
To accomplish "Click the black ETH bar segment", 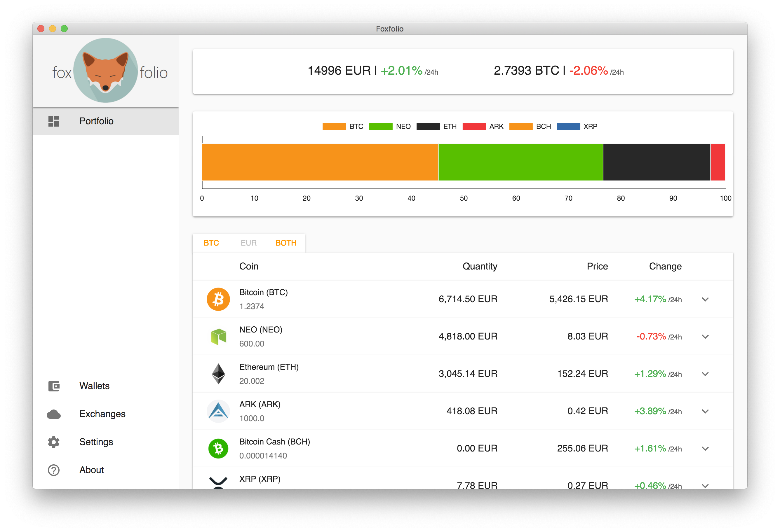I will [657, 162].
